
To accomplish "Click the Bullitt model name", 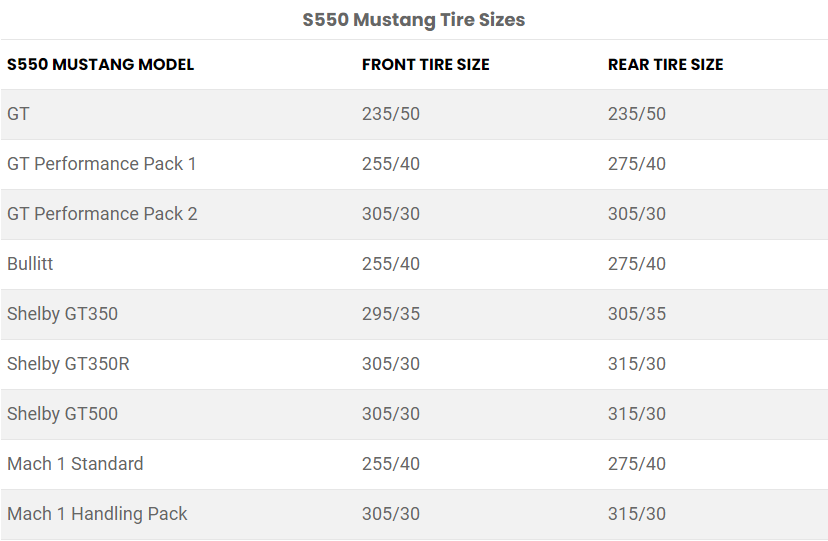I will point(30,264).
